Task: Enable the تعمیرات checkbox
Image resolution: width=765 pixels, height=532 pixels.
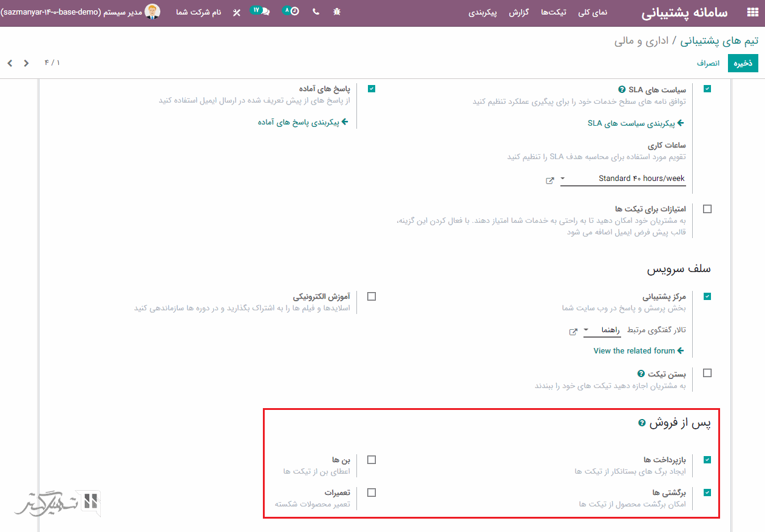Action: click(372, 493)
